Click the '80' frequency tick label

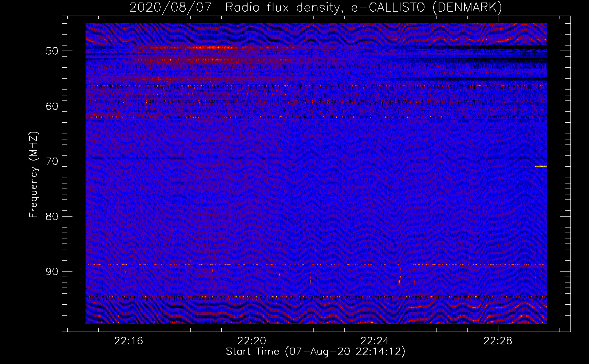coord(52,217)
